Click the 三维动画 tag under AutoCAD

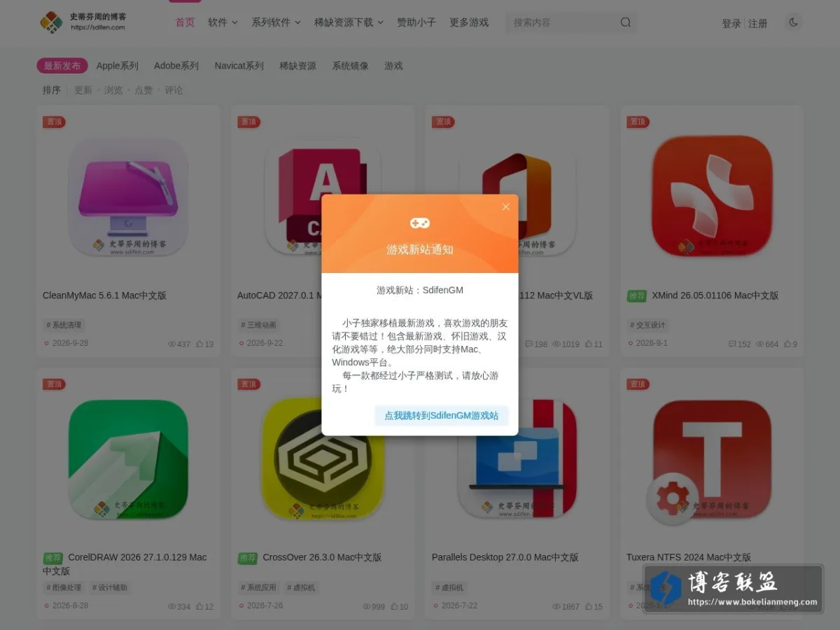point(258,325)
